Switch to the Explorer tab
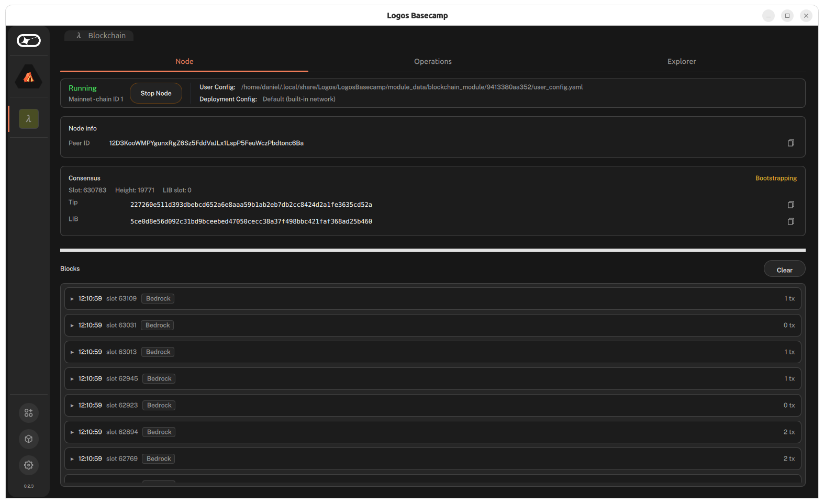Image resolution: width=824 pixels, height=504 pixels. [682, 61]
